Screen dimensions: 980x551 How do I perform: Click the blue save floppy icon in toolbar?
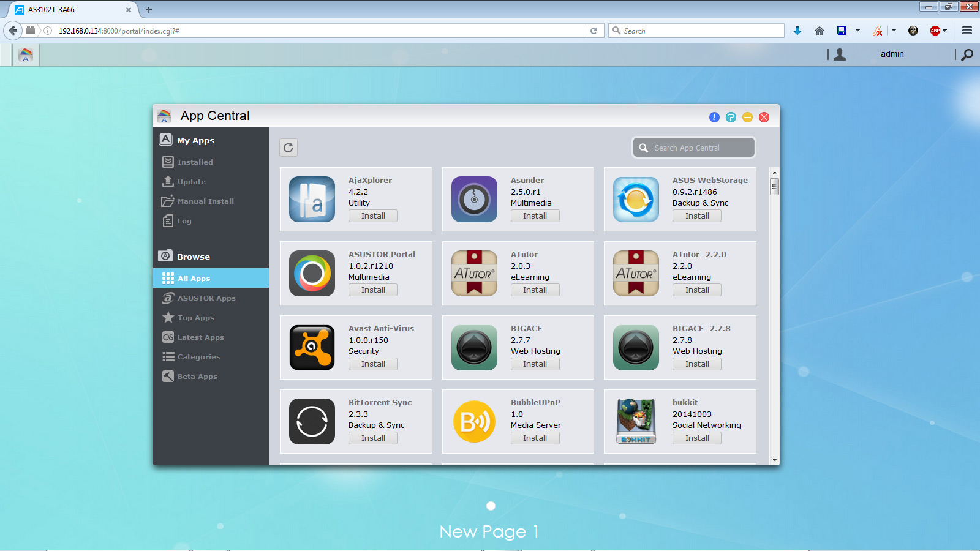842,31
